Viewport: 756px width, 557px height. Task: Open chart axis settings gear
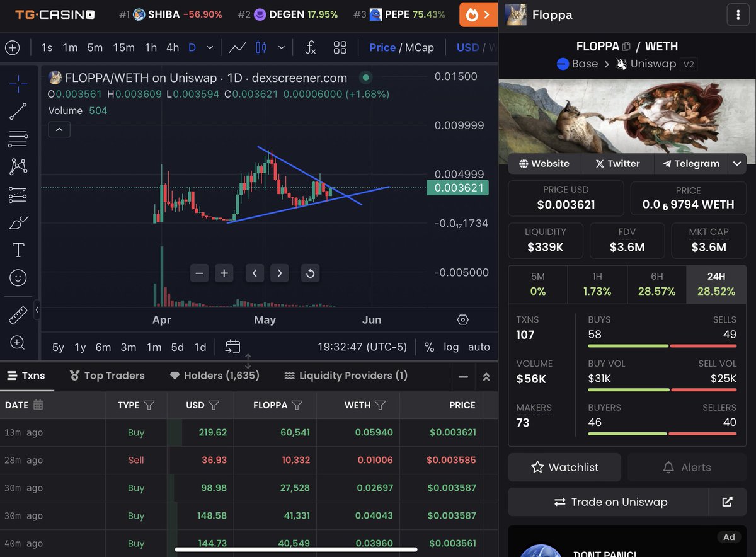pyautogui.click(x=463, y=320)
